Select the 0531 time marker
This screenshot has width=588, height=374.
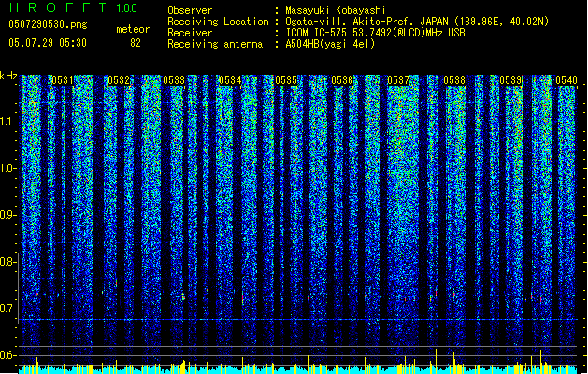click(x=63, y=80)
